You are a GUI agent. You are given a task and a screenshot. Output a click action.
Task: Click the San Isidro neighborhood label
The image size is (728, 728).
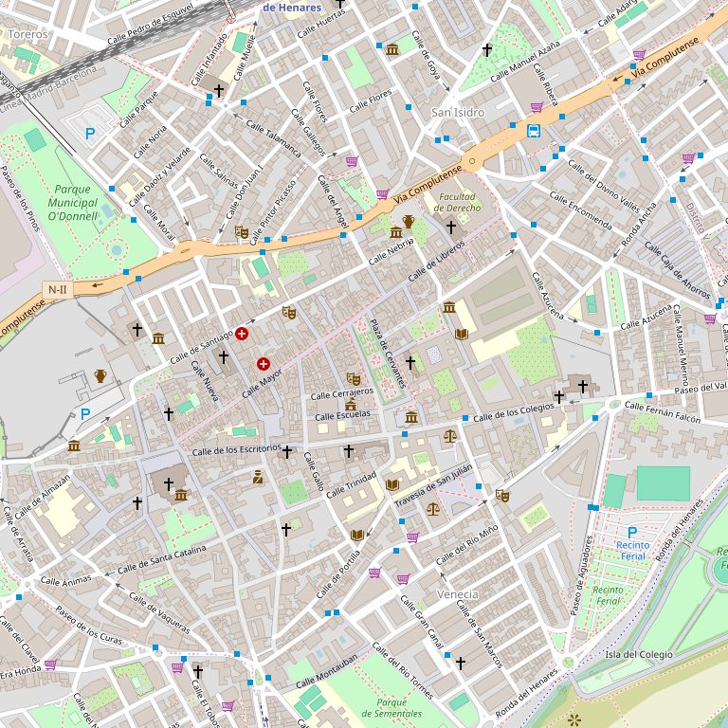(458, 113)
